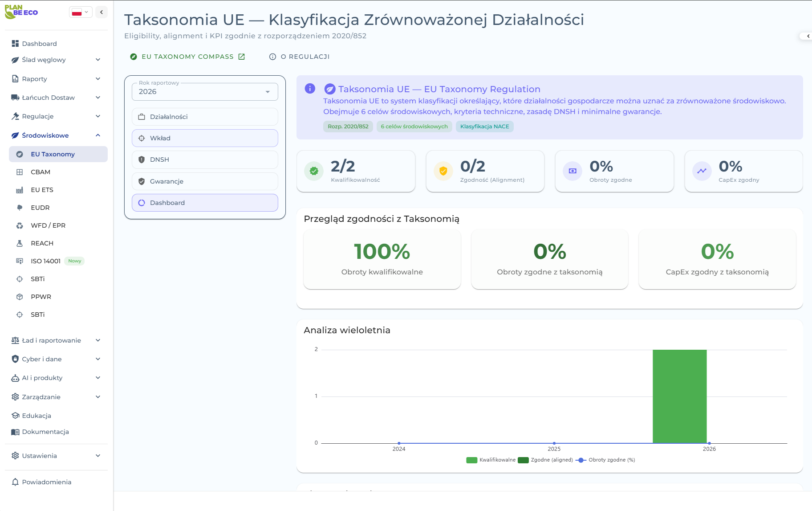
Task: Click the CBAM grid icon in sidebar
Action: [20, 172]
